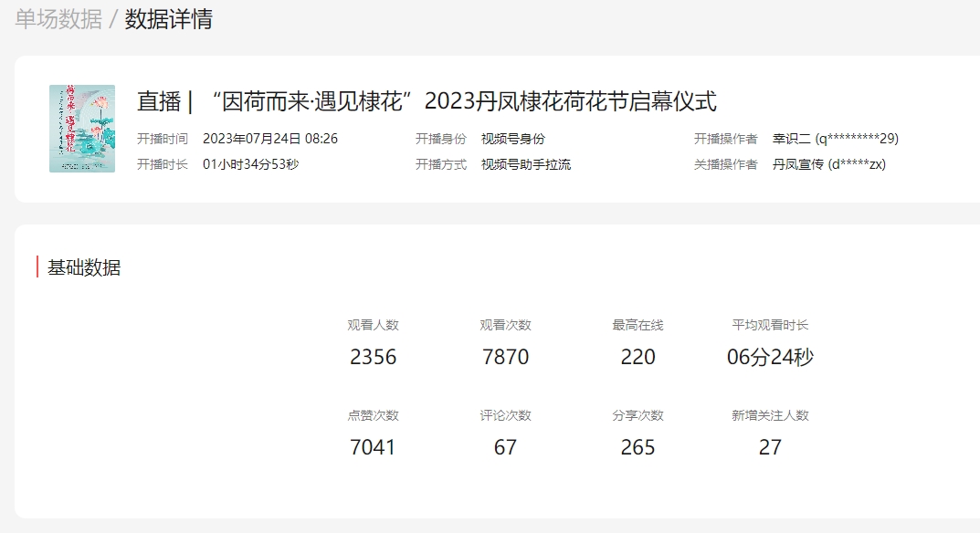This screenshot has height=533, width=980.
Task: Click the 视频号身份 broadcast identity value
Action: coord(512,139)
